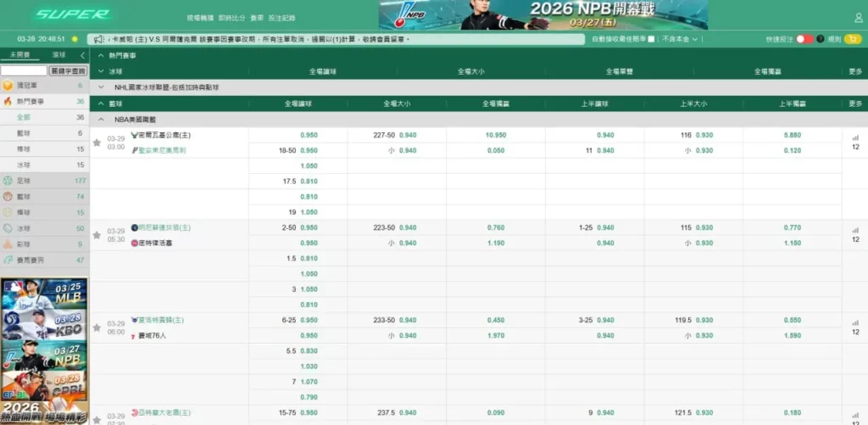Click the fire icon for 熱門賽事

pos(8,102)
